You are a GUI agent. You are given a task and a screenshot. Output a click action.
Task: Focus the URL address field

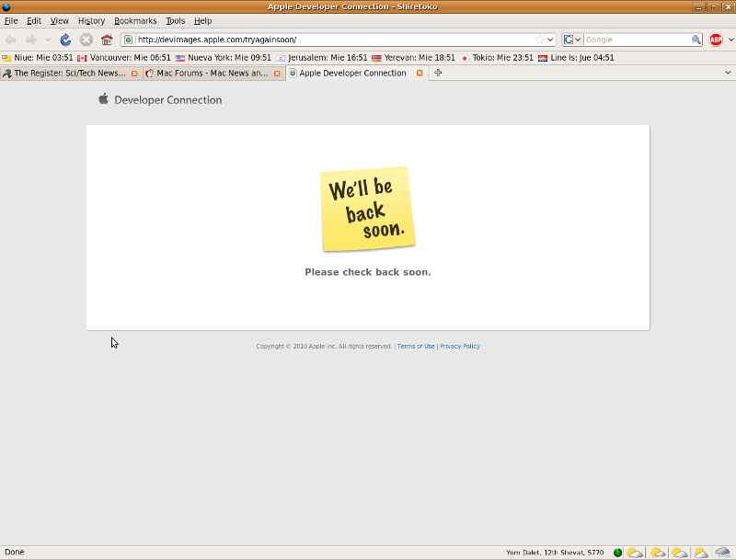(334, 40)
